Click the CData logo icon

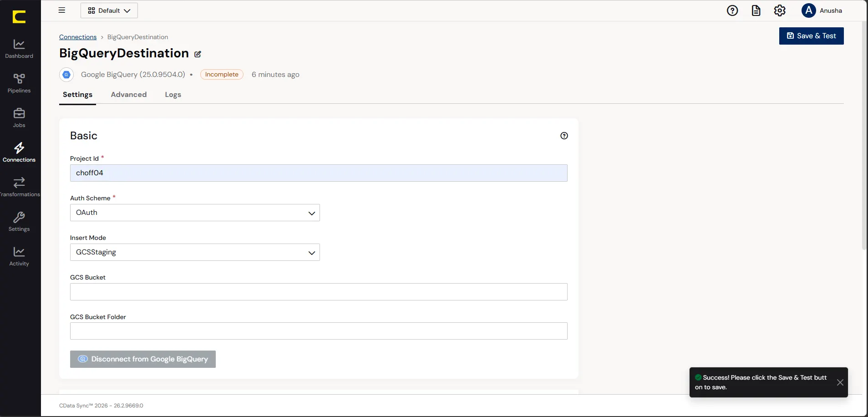click(x=19, y=17)
